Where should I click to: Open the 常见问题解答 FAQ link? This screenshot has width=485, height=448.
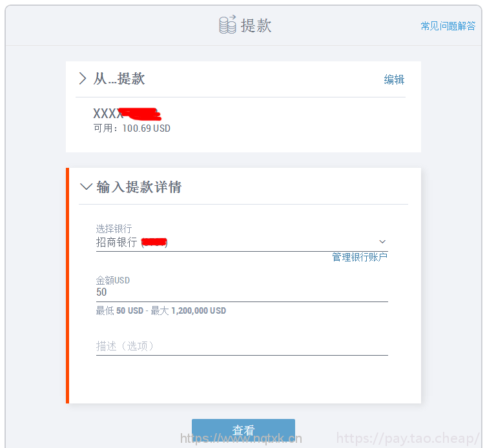point(448,26)
